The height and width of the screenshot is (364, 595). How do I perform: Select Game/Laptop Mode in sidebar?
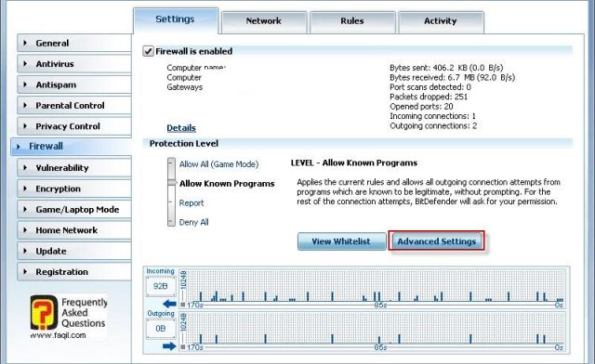(x=74, y=210)
